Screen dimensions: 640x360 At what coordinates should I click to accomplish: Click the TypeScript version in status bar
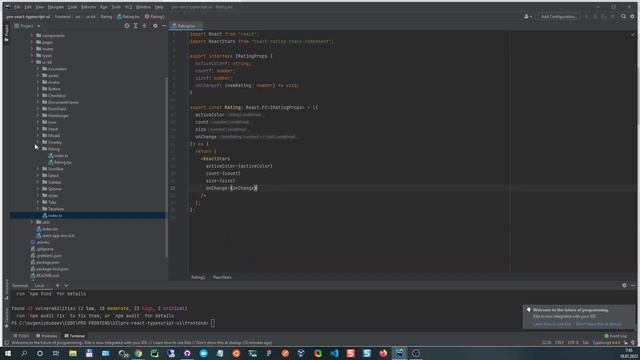(x=606, y=342)
